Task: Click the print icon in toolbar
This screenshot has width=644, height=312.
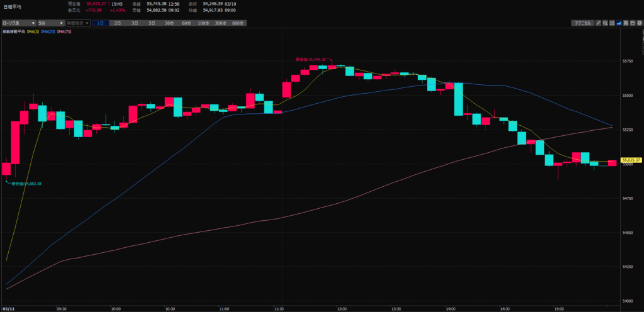Action: tap(639, 23)
